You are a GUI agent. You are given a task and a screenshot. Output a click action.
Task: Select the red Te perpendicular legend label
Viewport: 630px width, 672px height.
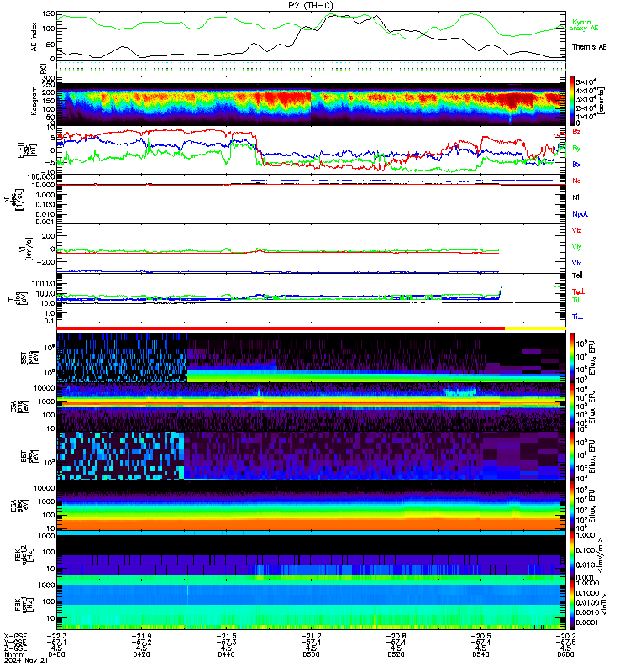[x=578, y=291]
